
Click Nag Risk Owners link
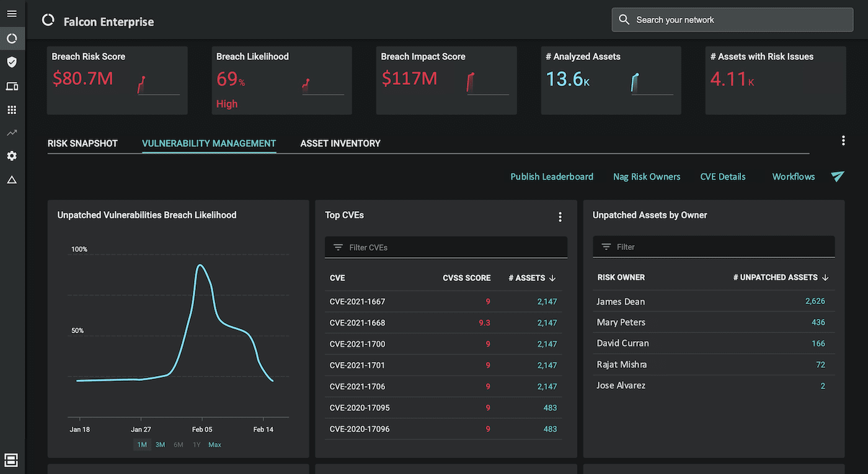click(647, 177)
